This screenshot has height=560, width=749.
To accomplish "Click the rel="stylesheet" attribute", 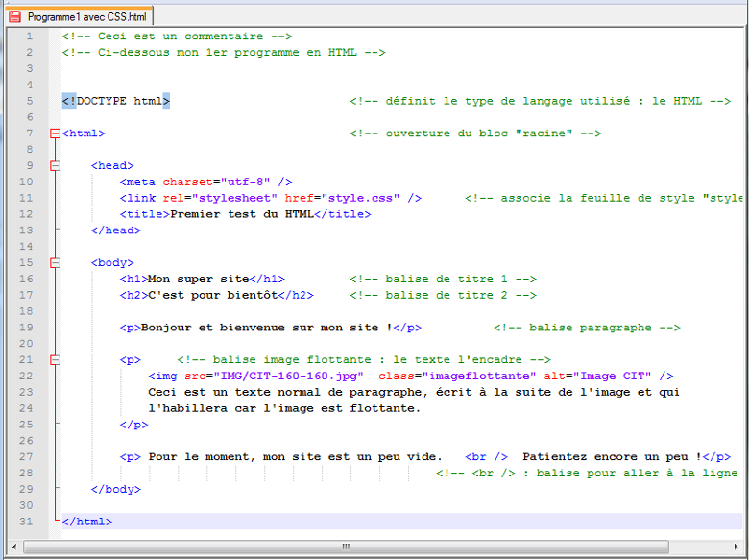I will point(220,198).
